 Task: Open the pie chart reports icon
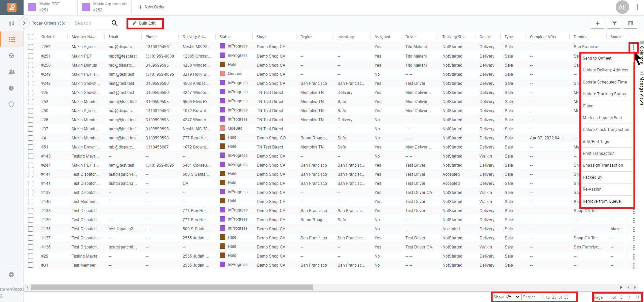click(x=11, y=88)
